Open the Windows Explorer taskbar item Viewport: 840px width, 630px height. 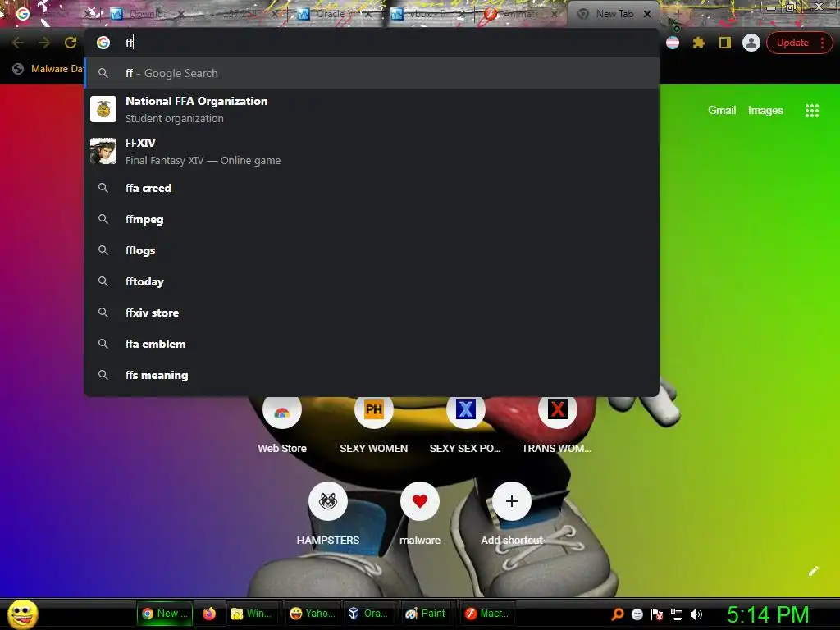[252, 614]
